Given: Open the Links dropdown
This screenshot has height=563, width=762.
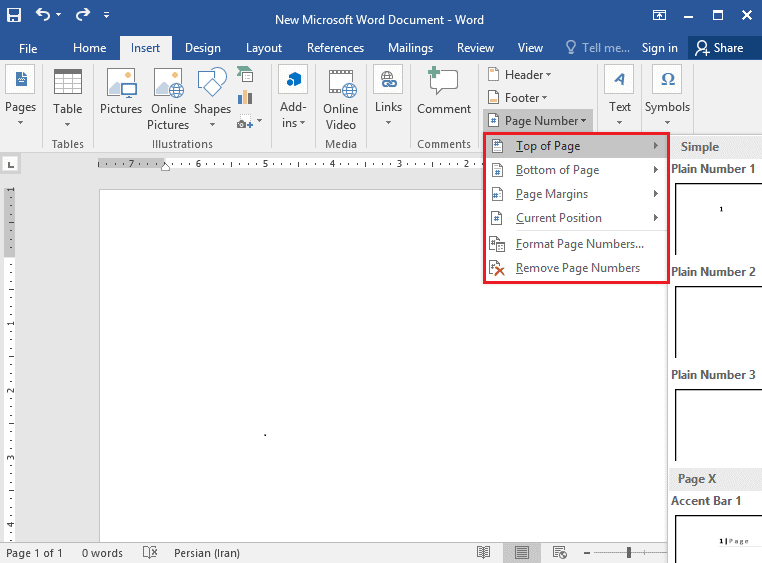Looking at the screenshot, I should 388,96.
